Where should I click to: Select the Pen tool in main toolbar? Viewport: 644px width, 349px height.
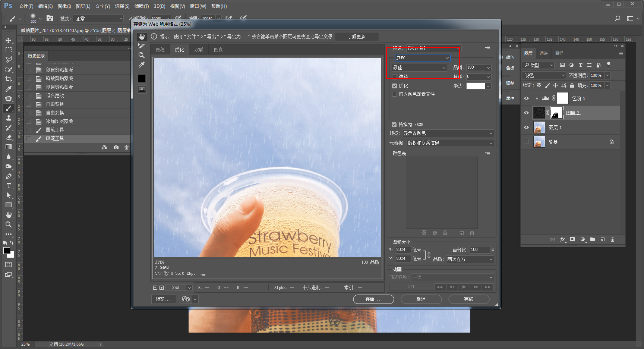click(8, 176)
